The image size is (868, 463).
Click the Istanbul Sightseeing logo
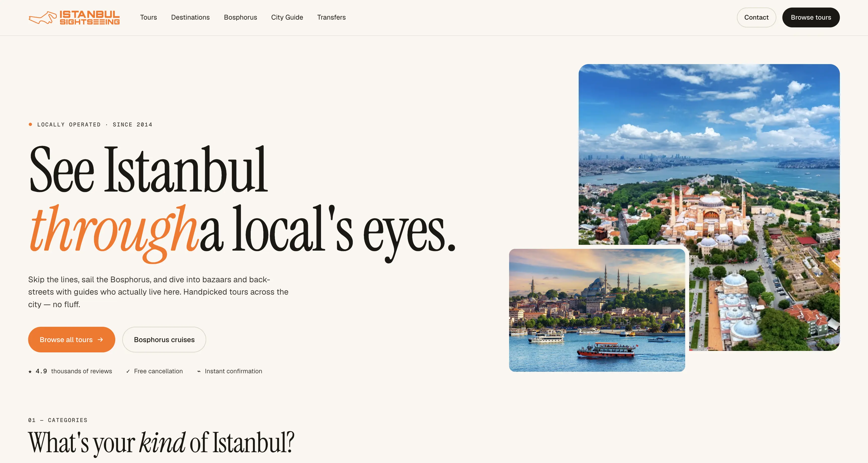point(74,18)
